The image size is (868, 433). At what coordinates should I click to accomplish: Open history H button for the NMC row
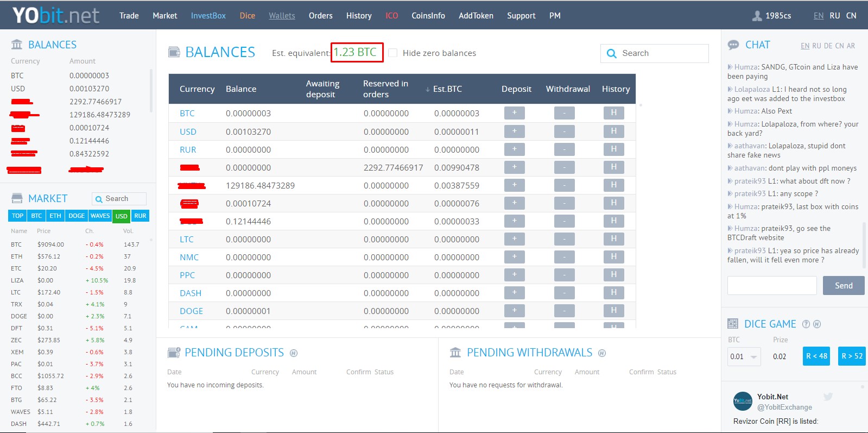613,257
